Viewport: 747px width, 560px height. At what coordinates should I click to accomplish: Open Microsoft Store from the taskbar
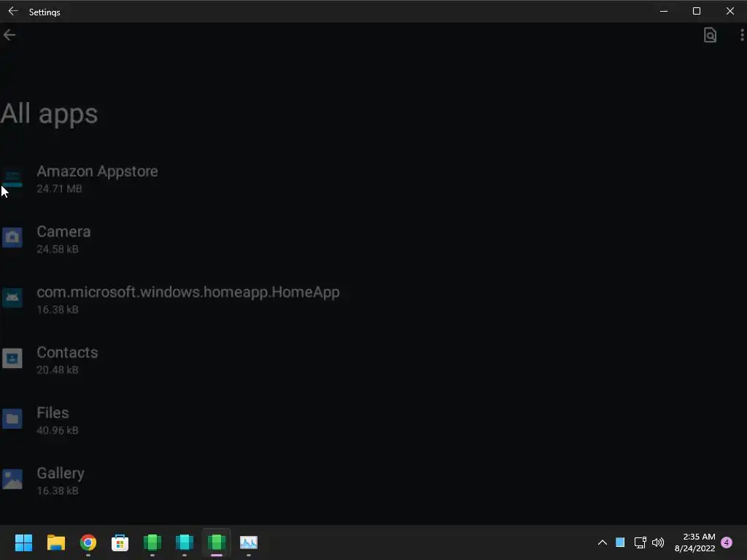(x=120, y=542)
